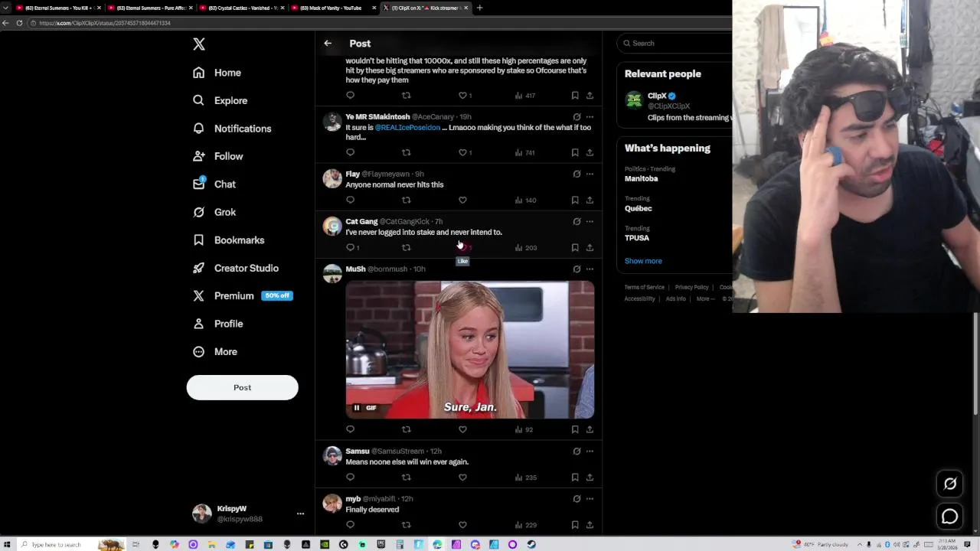View analytics of Cat Gang's reply (203)
Image resolution: width=980 pixels, height=551 pixels.
526,248
